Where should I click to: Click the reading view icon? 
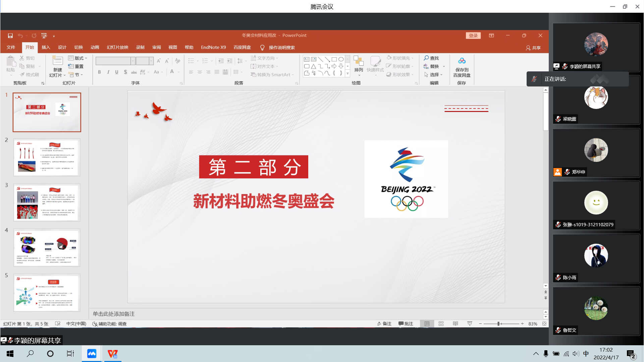click(455, 324)
